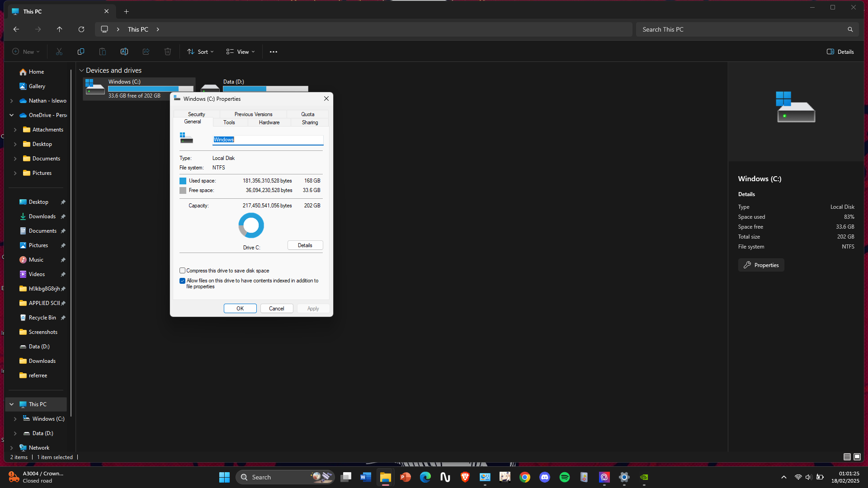Toggle the Details pane button
This screenshot has height=488, width=868.
click(840, 52)
